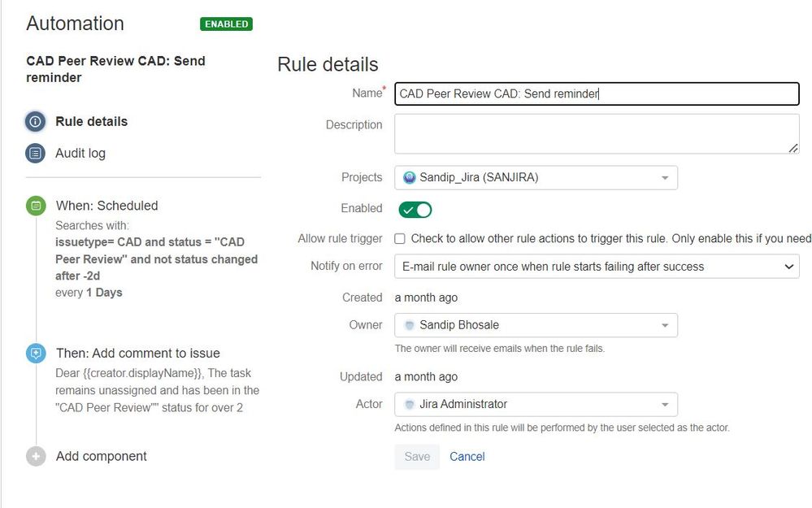Click the Cancel link
812x508 pixels.
(x=467, y=457)
